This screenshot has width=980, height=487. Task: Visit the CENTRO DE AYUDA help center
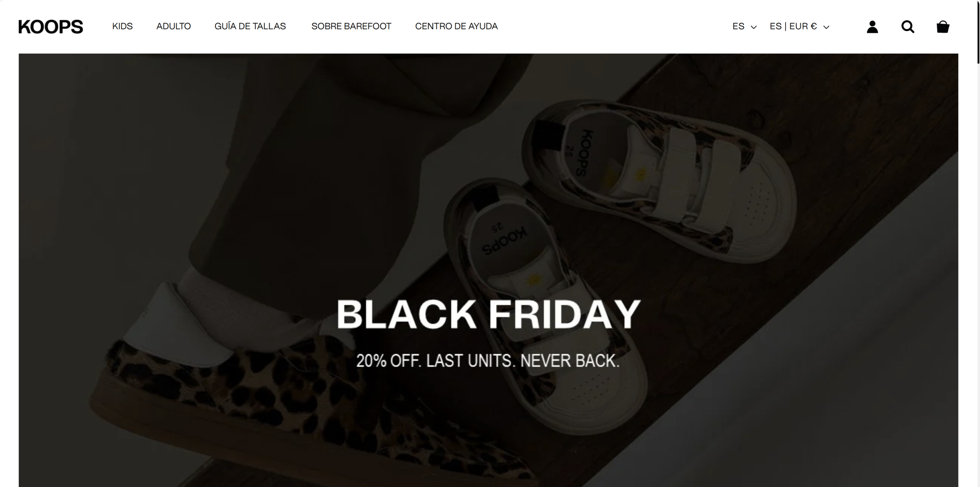coord(456,26)
